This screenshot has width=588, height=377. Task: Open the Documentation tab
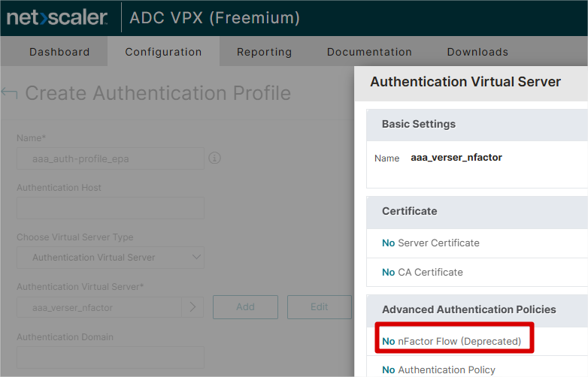coord(369,52)
